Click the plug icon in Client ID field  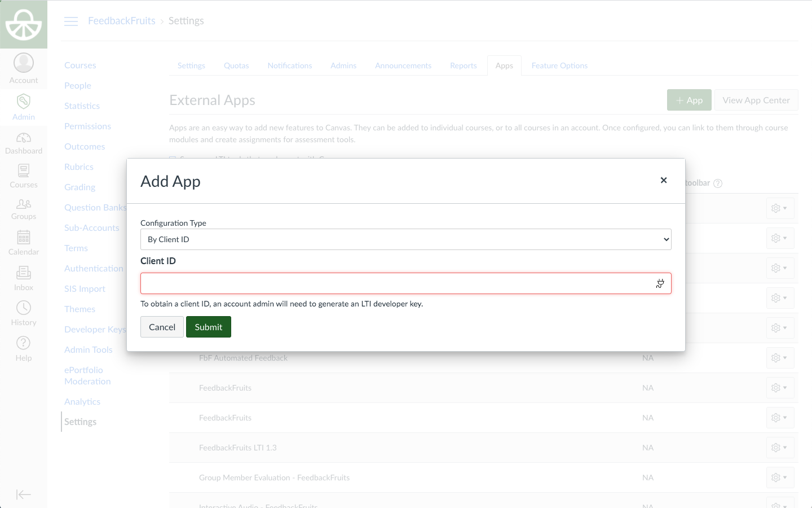[x=660, y=283]
